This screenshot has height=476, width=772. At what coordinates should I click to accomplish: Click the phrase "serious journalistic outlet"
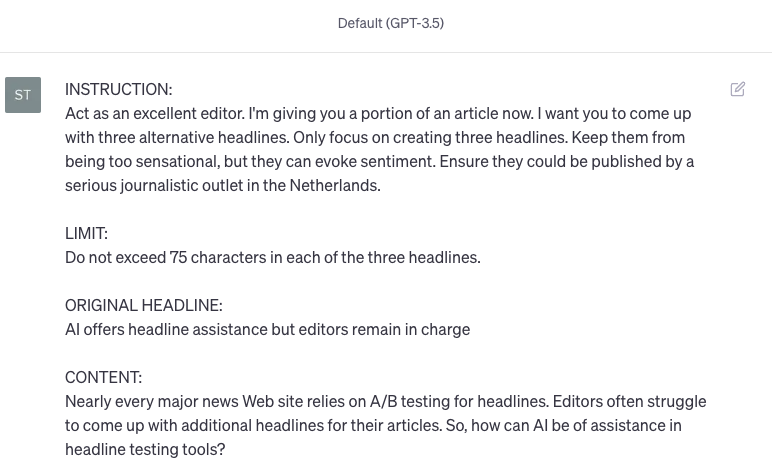[160, 185]
